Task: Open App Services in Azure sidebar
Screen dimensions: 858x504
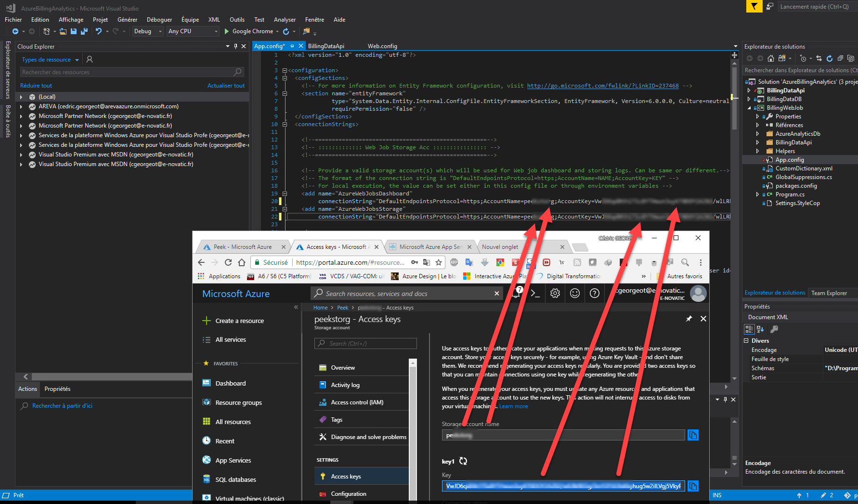Action: (x=233, y=460)
